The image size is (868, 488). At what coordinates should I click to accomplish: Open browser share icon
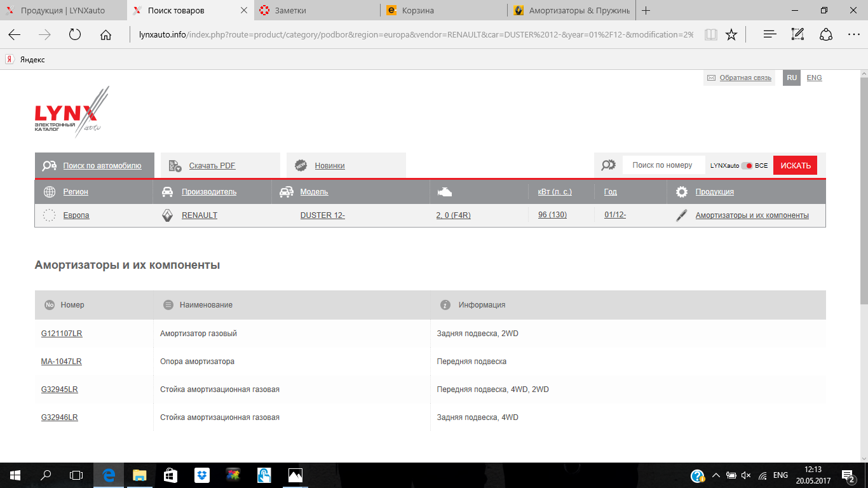tap(826, 35)
